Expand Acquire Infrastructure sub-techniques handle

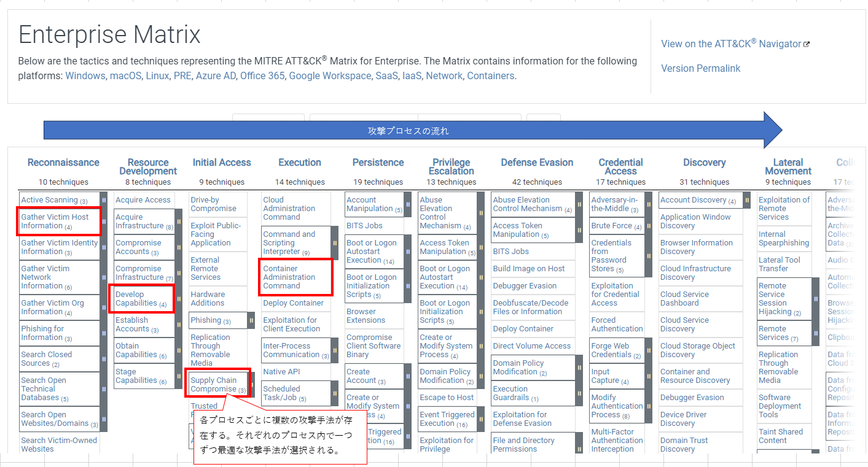coord(179,222)
